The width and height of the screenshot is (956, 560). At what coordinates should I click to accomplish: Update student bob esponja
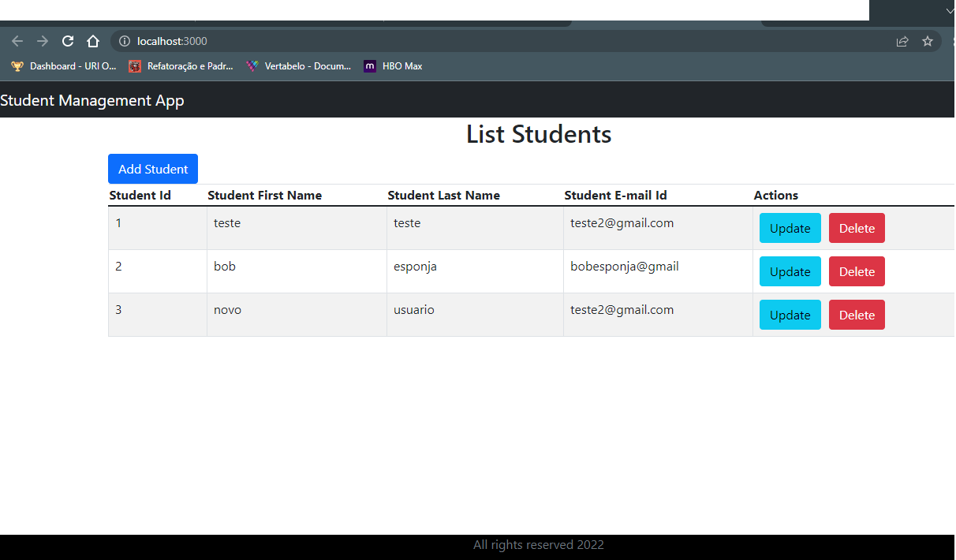(790, 271)
